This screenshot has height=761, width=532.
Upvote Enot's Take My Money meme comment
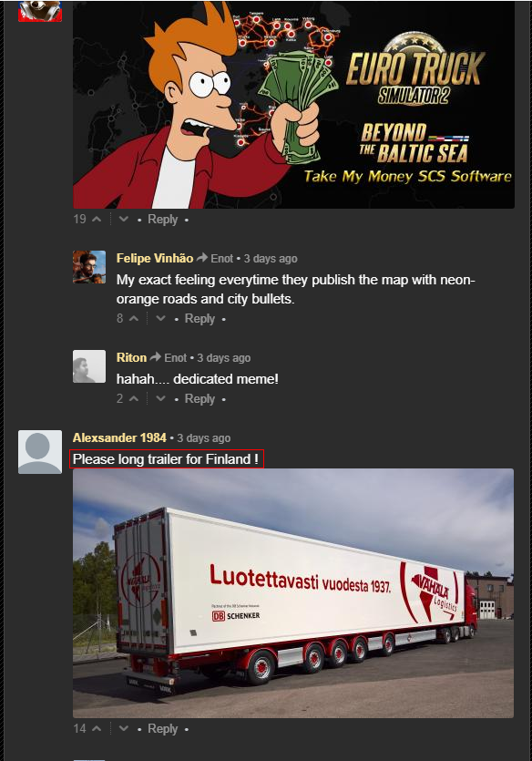(x=97, y=220)
